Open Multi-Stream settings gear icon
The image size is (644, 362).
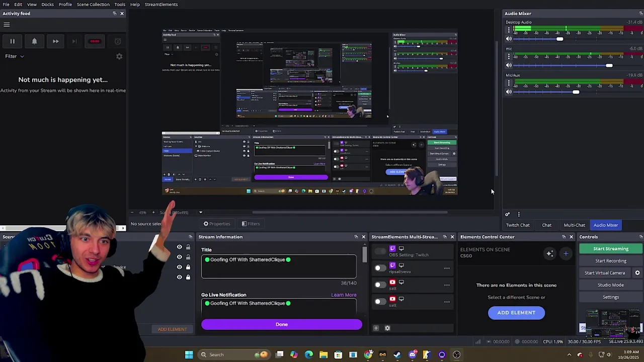coord(387,328)
